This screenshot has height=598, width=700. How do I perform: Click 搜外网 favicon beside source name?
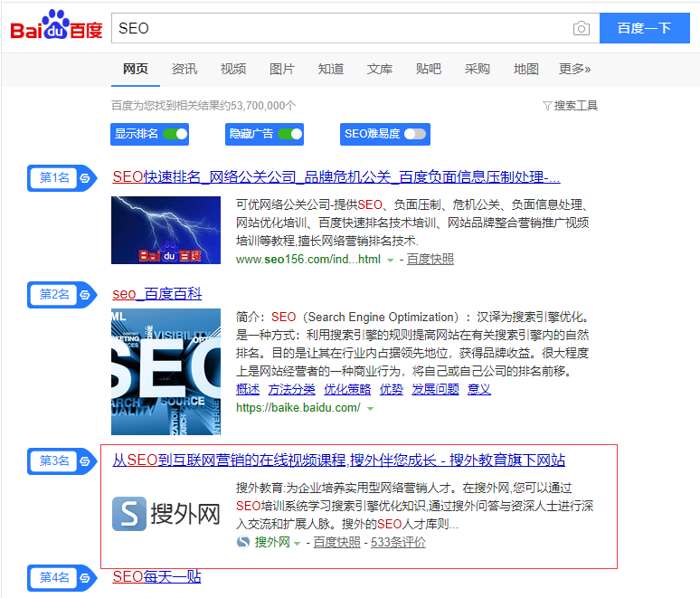[243, 542]
